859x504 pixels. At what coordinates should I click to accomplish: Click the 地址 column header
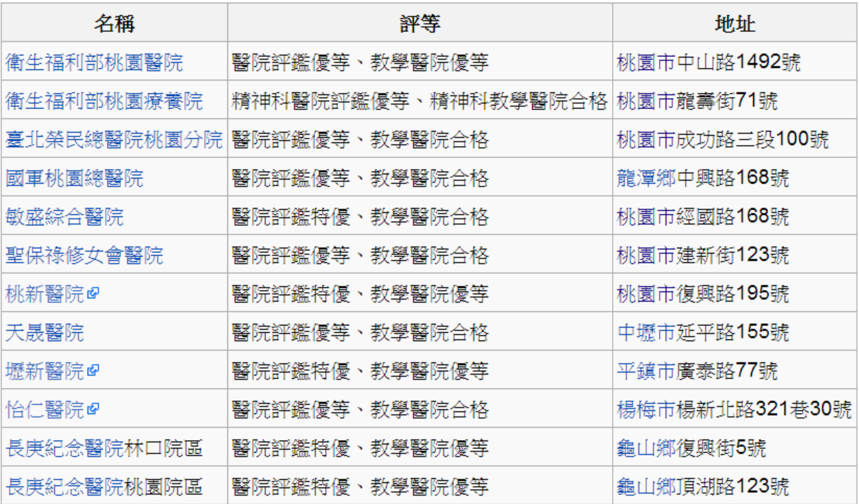[734, 25]
